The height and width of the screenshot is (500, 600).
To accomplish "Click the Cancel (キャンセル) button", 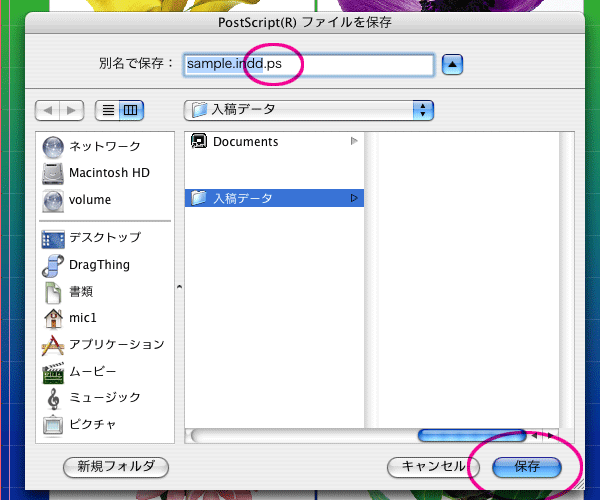I will pyautogui.click(x=433, y=467).
